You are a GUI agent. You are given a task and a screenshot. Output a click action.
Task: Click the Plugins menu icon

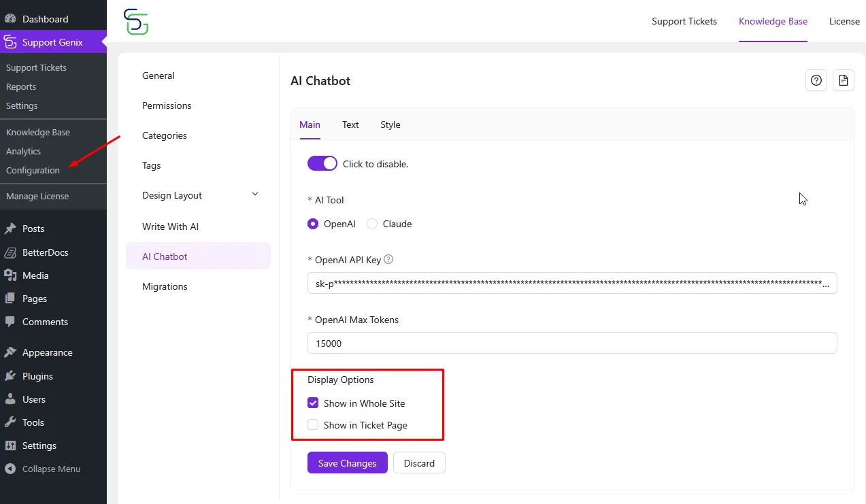pos(10,376)
